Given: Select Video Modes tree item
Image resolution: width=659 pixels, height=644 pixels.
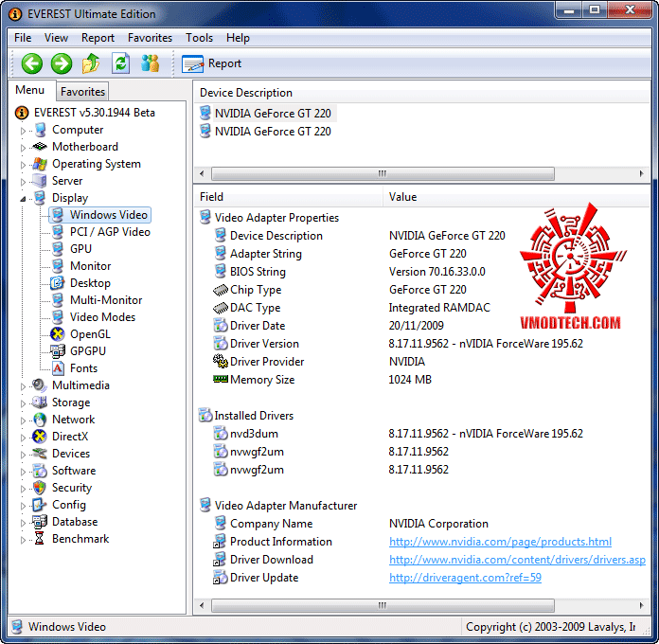Looking at the screenshot, I should pyautogui.click(x=102, y=317).
